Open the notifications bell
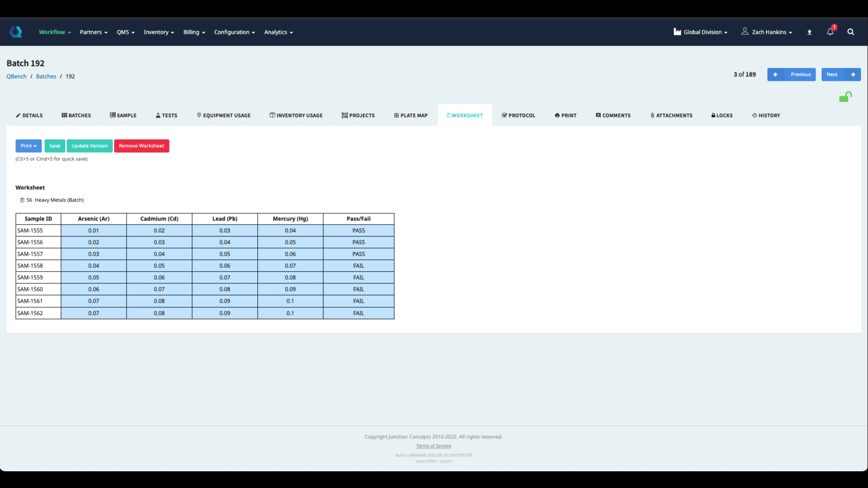 [x=830, y=32]
